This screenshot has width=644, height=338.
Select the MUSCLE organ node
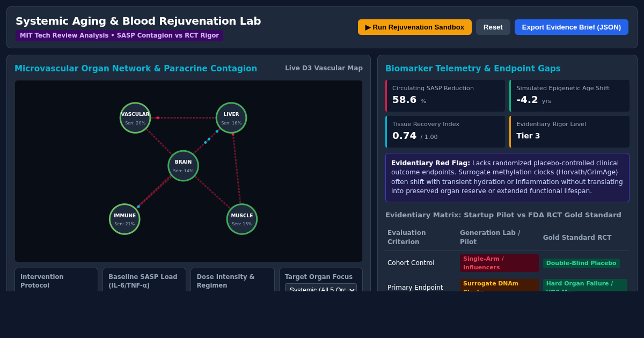coord(242,219)
